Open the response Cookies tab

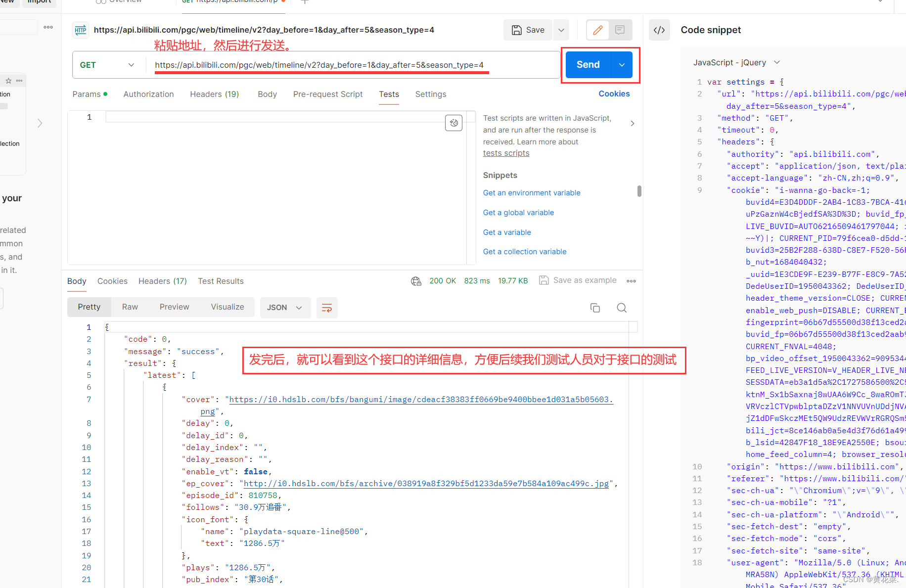click(112, 281)
